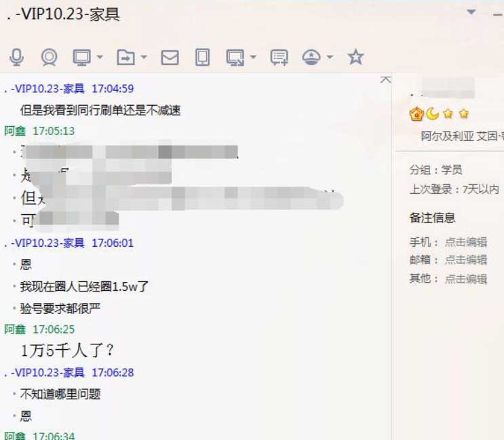This screenshot has width=504, height=440.
Task: Open the apps icon with star dome
Action: [311, 58]
